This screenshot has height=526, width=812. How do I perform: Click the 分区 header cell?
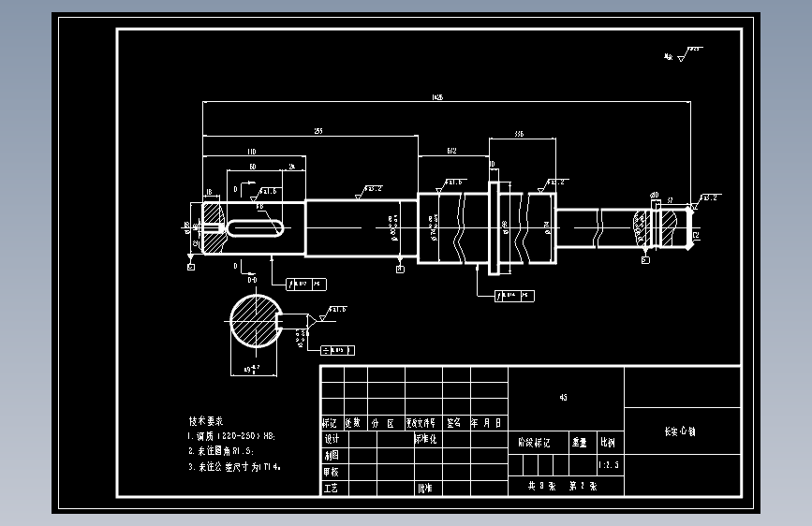[383, 423]
